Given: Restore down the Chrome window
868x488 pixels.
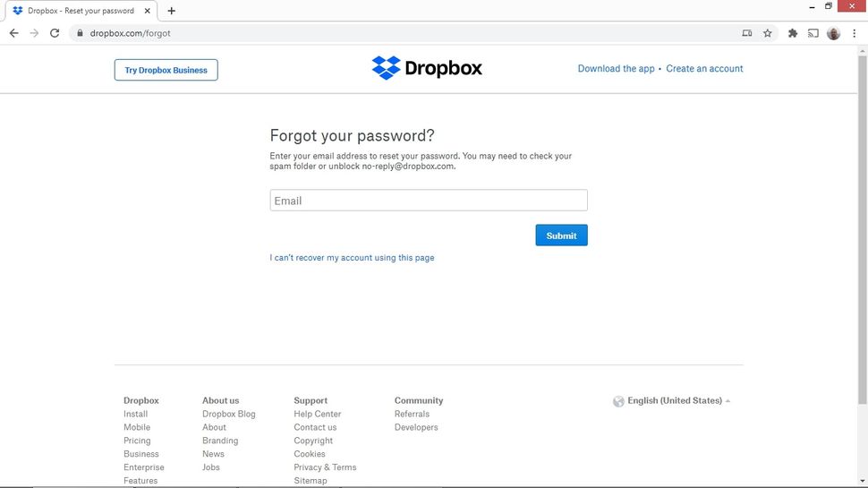Looking at the screenshot, I should coord(829,6).
